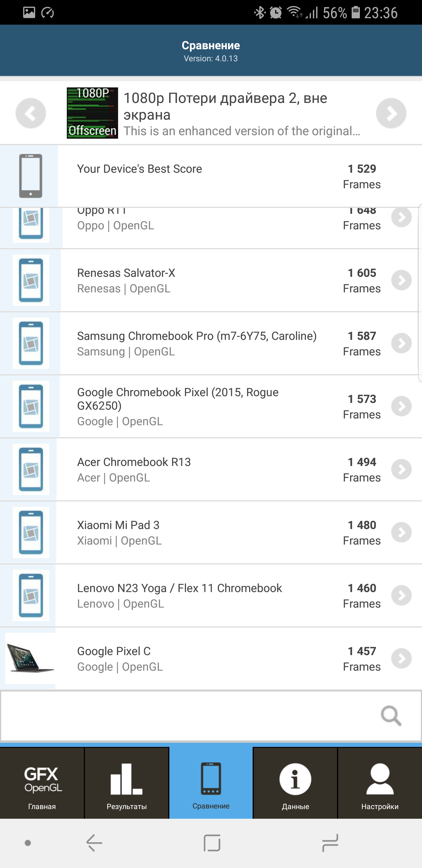Viewport: 422px width, 868px height.
Task: Go to next benchmark test arrow
Action: point(391,113)
